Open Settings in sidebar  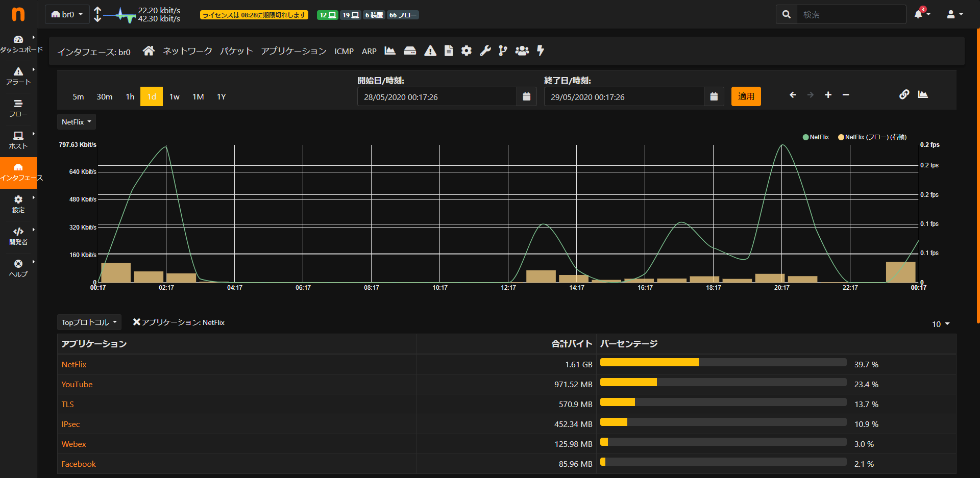click(x=18, y=204)
